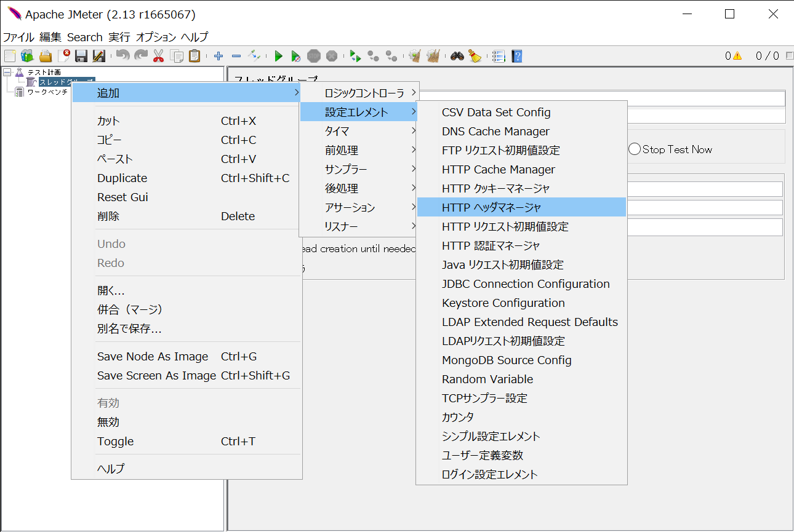The image size is (794, 532).
Task: Click the warning count indicator icon
Action: pyautogui.click(x=737, y=56)
